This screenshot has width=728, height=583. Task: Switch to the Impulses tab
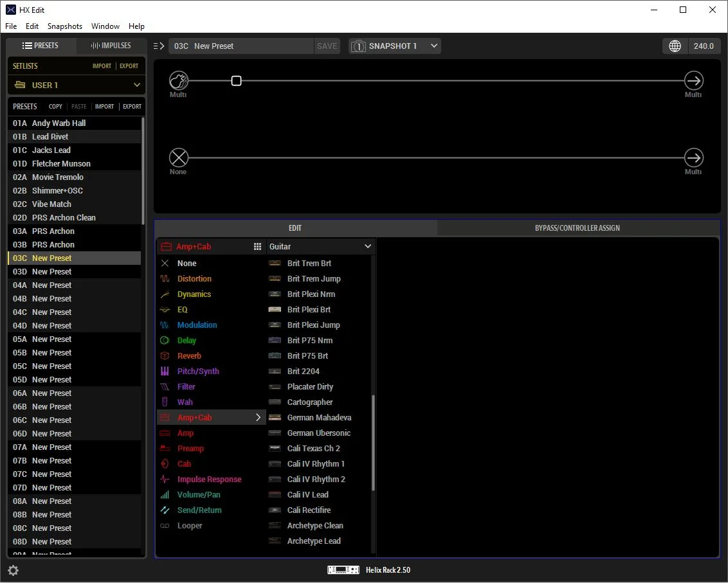point(111,46)
